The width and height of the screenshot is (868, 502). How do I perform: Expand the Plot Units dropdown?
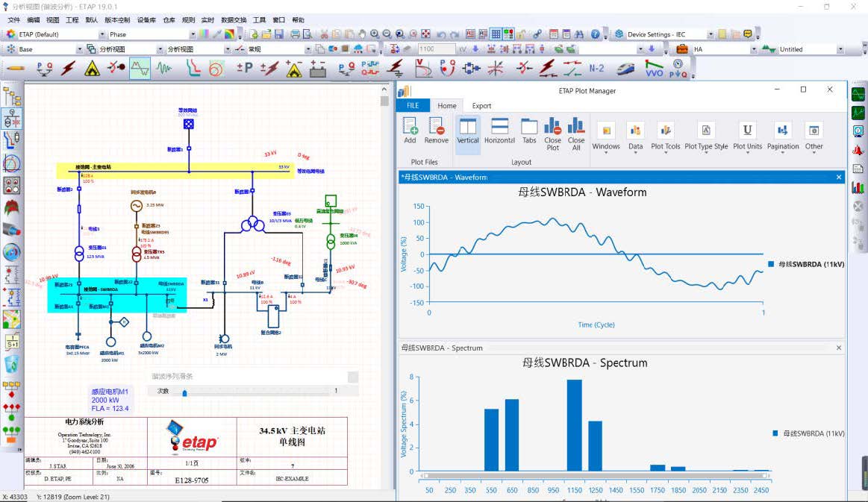pyautogui.click(x=747, y=136)
